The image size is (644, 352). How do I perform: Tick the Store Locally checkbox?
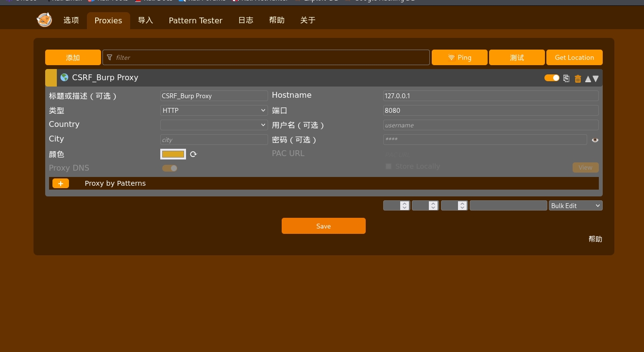[x=389, y=166]
